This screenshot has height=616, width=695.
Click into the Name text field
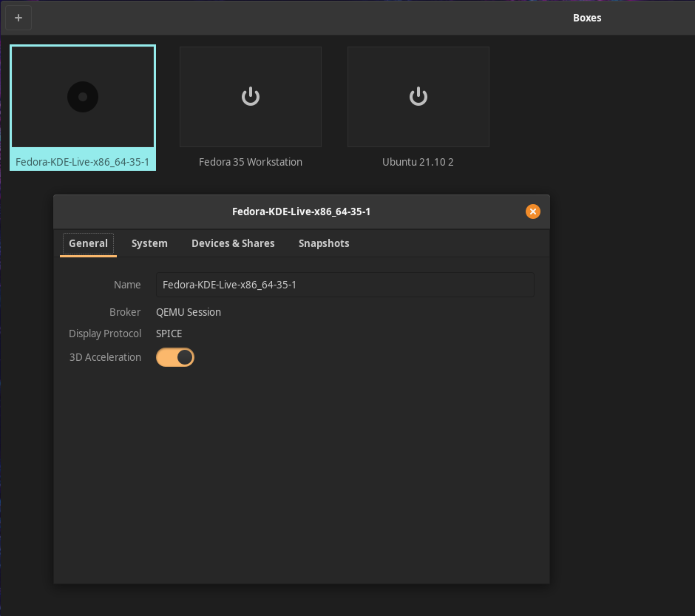345,285
